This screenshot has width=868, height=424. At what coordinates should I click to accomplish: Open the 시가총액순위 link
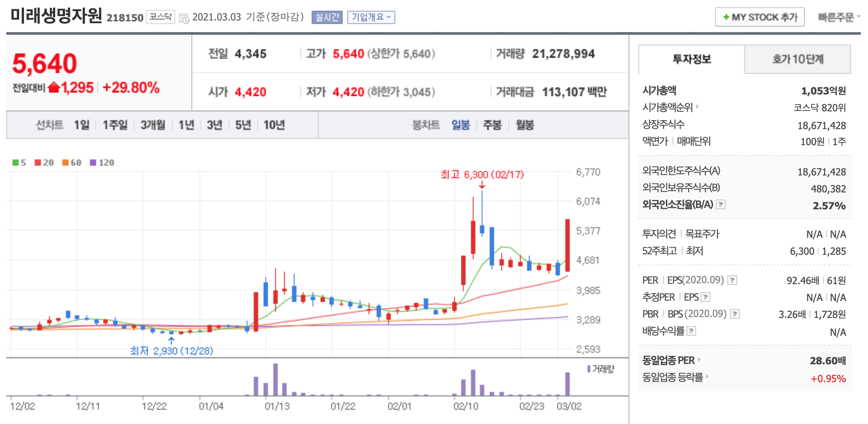click(667, 107)
